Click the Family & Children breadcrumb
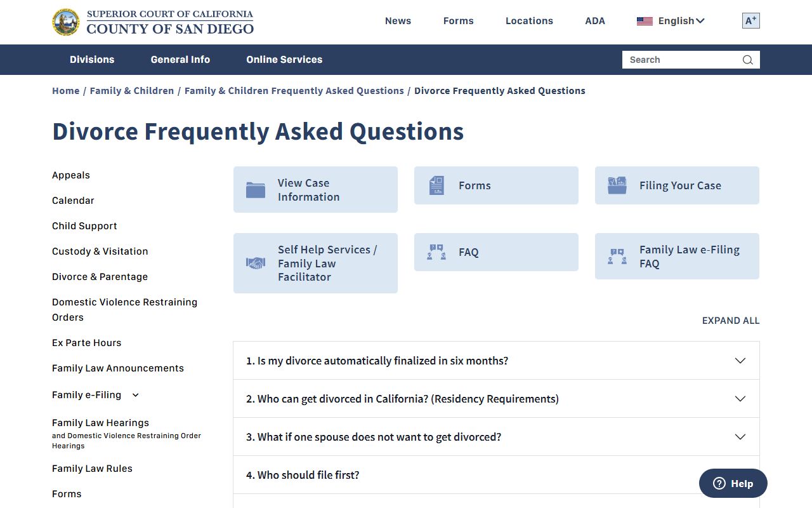This screenshot has width=812, height=508. (132, 91)
